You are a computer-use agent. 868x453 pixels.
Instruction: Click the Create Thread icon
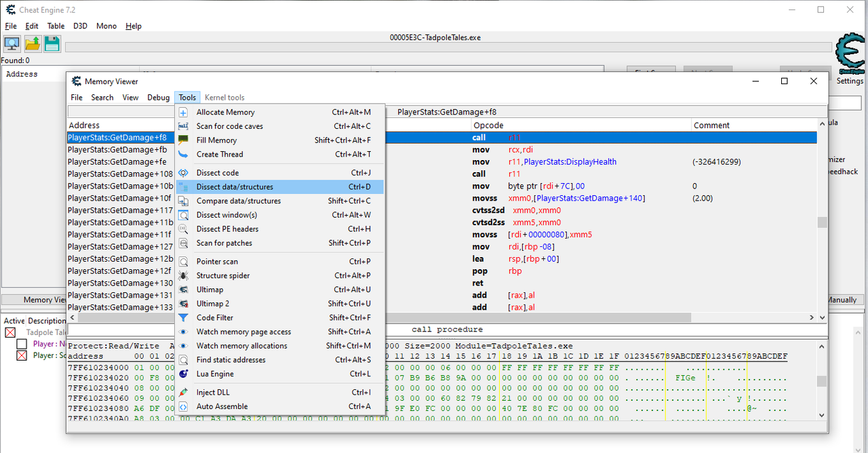coord(183,155)
